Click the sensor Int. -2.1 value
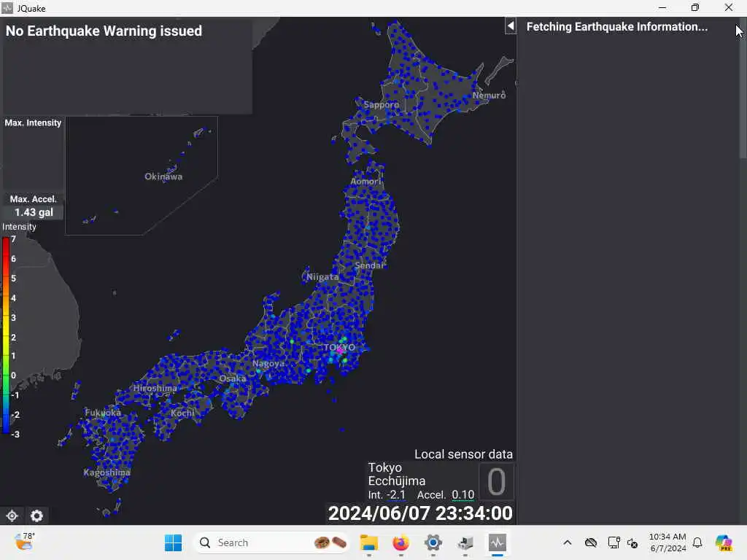The width and height of the screenshot is (747, 560). click(x=395, y=495)
